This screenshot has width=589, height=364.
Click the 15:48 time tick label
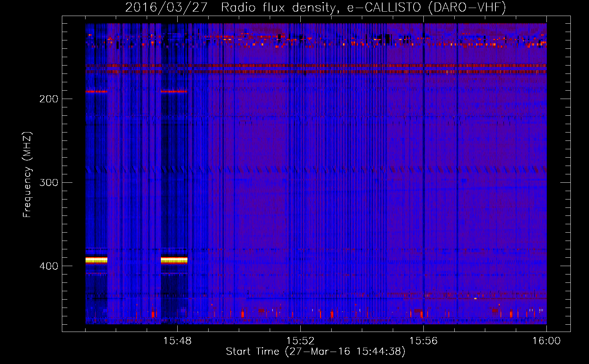(177, 341)
